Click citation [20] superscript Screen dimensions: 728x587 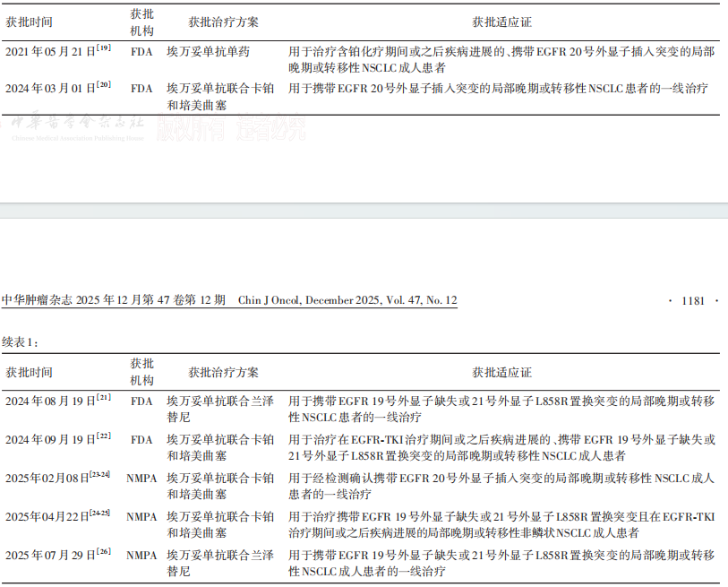click(x=104, y=84)
